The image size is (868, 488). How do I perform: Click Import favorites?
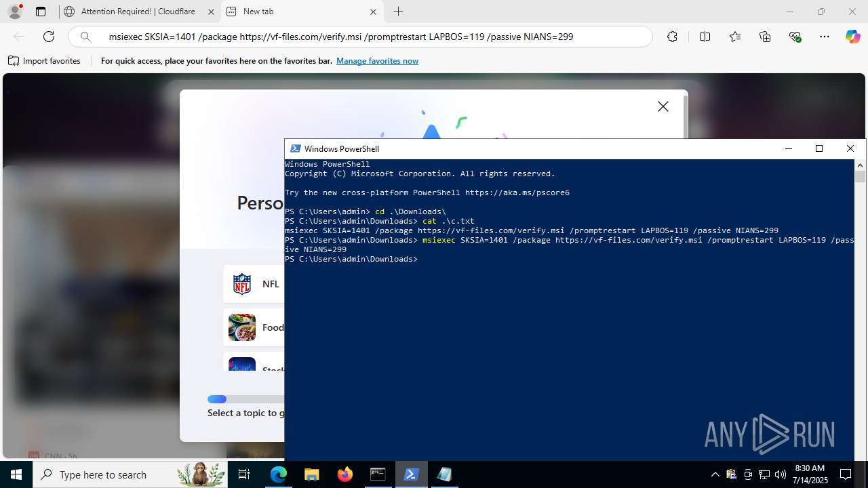[x=45, y=61]
